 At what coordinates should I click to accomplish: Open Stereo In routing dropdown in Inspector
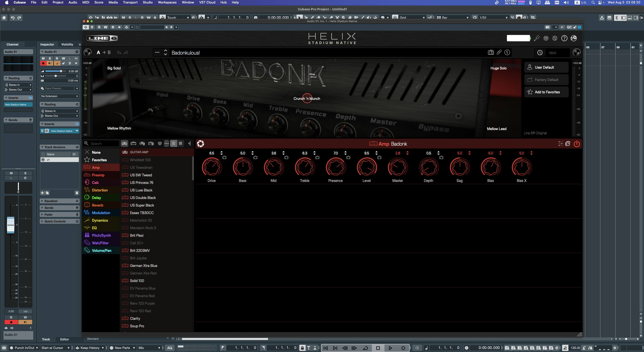[x=60, y=111]
